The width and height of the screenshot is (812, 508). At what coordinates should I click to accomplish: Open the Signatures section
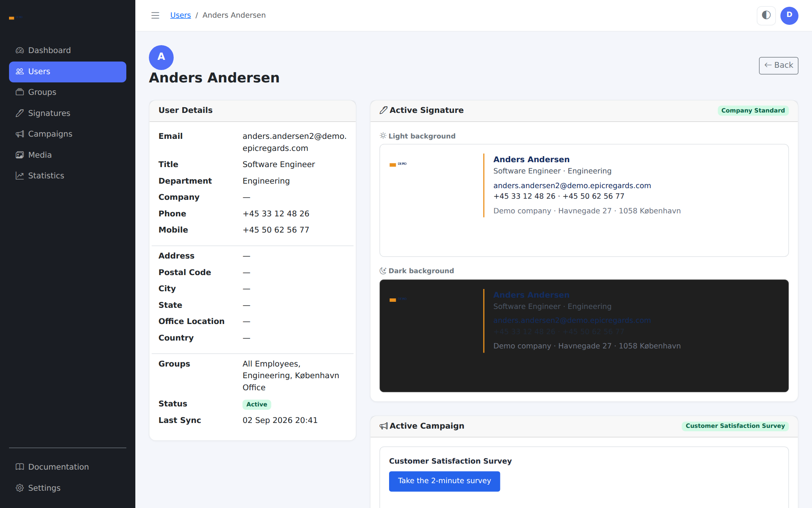point(68,113)
